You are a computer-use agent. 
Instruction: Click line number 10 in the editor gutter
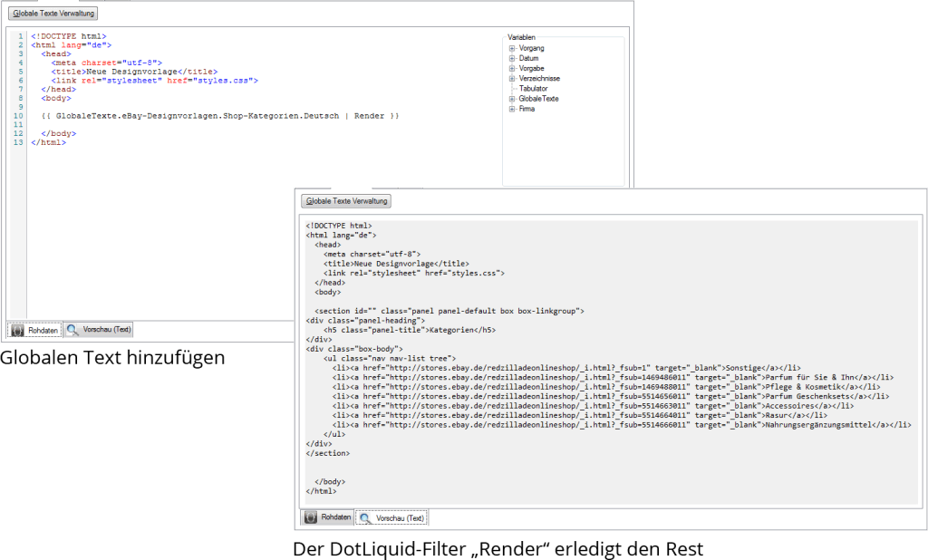pyautogui.click(x=18, y=116)
